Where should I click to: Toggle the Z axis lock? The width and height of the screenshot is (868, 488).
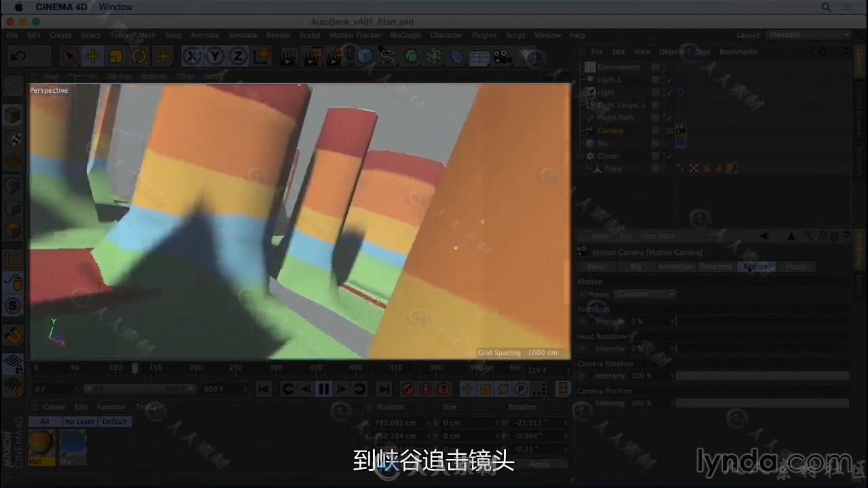(x=237, y=56)
